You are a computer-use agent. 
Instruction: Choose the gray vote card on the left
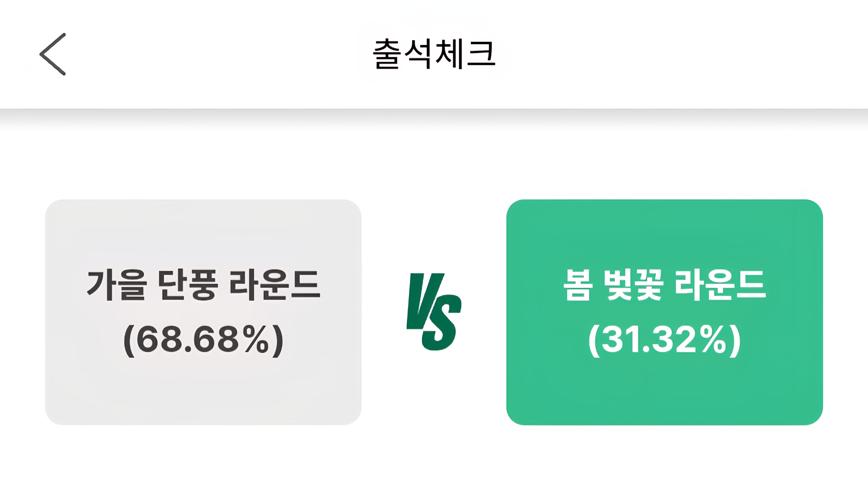coord(203,312)
